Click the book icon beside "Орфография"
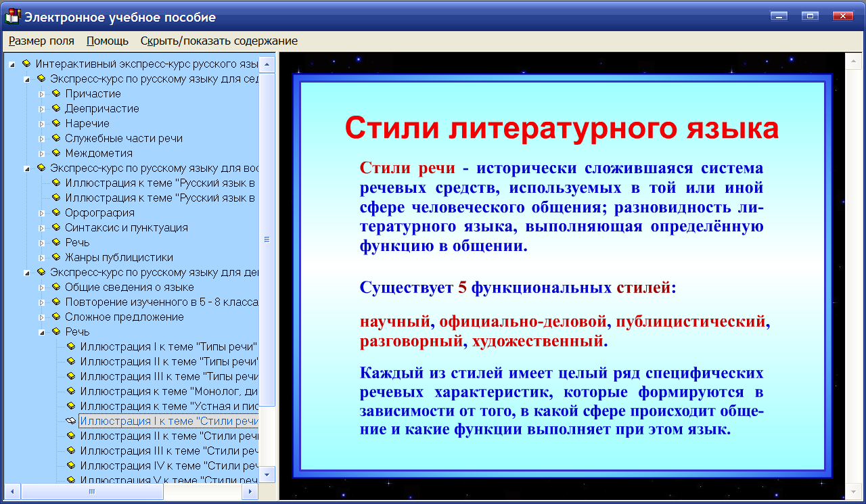This screenshot has width=866, height=504. (x=57, y=212)
